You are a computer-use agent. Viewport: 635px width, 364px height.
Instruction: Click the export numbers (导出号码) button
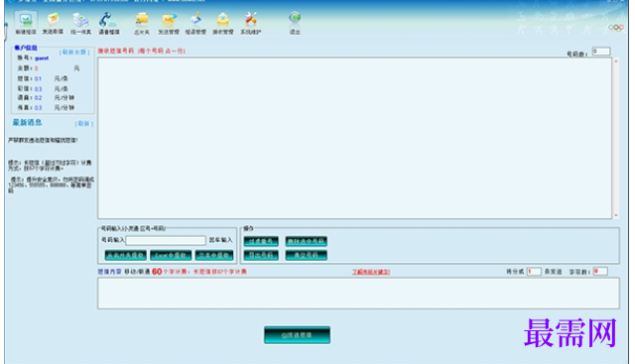[x=261, y=255]
